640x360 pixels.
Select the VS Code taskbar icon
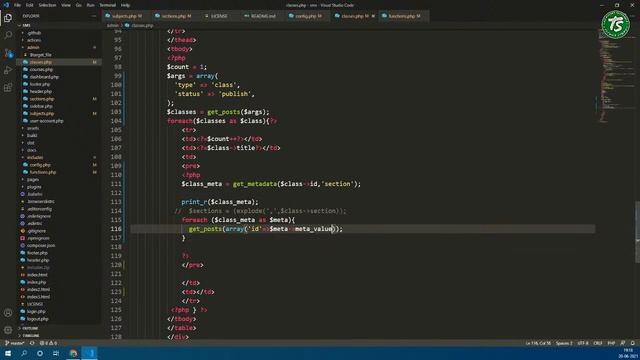click(x=90, y=353)
